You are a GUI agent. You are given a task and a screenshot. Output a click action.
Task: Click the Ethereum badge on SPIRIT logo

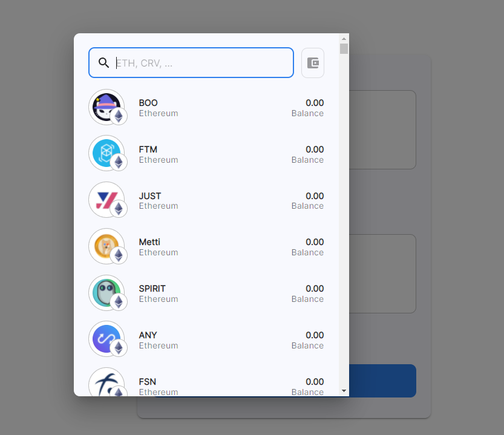point(119,301)
